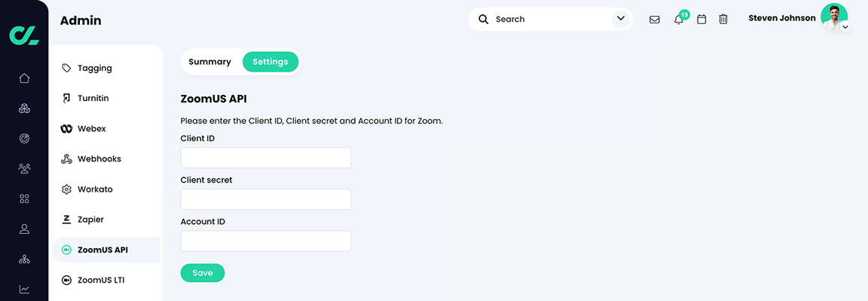Open the single user icon in left rail

(x=24, y=229)
